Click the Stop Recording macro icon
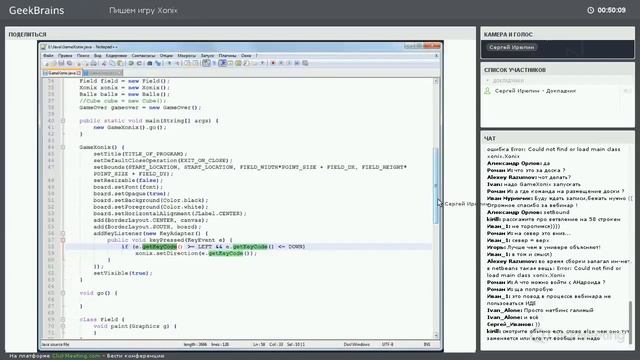The height and width of the screenshot is (360, 640). pos(281,63)
